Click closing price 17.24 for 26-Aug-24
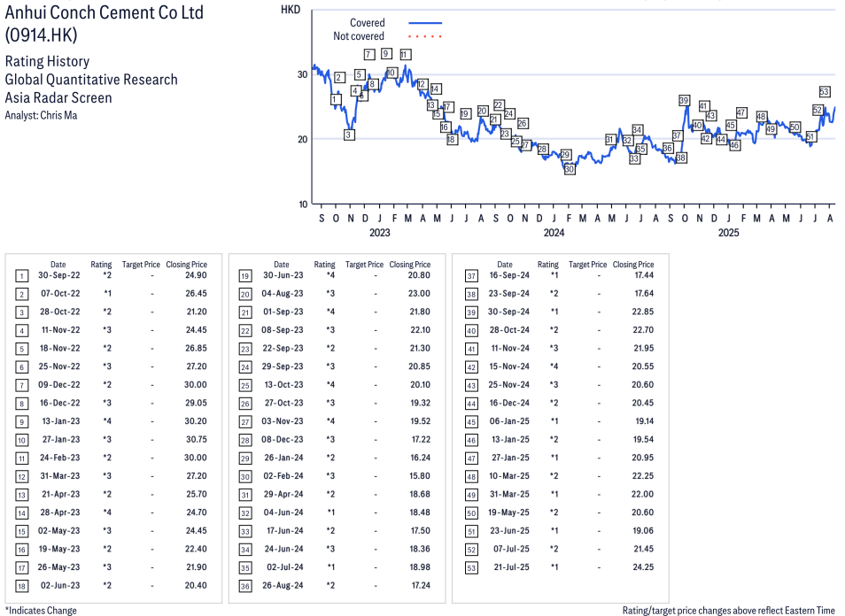The height and width of the screenshot is (616, 845). [421, 585]
